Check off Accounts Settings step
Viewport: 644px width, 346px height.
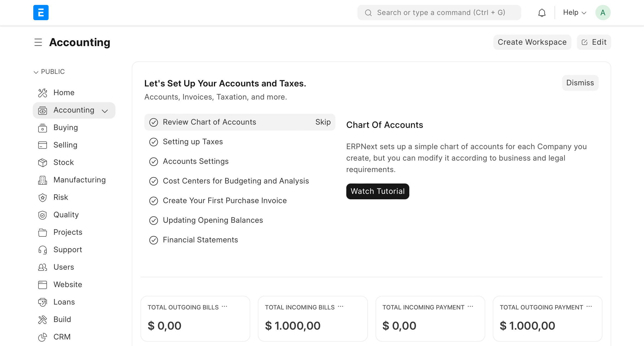pyautogui.click(x=154, y=161)
